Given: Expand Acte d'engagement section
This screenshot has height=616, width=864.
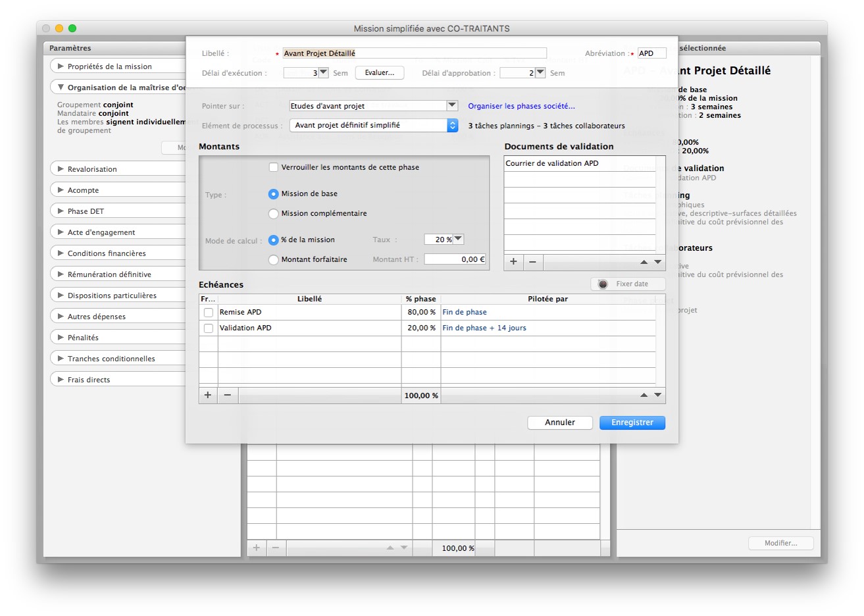Looking at the screenshot, I should [x=61, y=232].
